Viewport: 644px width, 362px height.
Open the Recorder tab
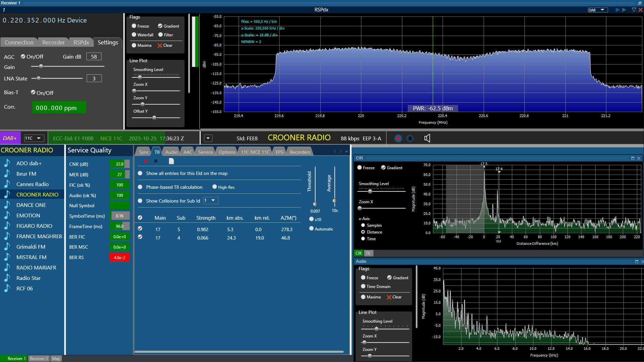53,42
